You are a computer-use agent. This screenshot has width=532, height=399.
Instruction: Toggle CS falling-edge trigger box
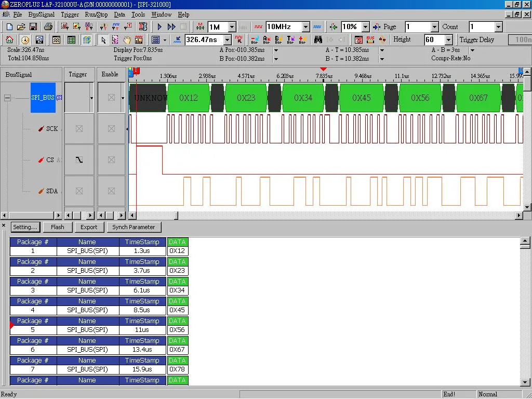pos(79,160)
